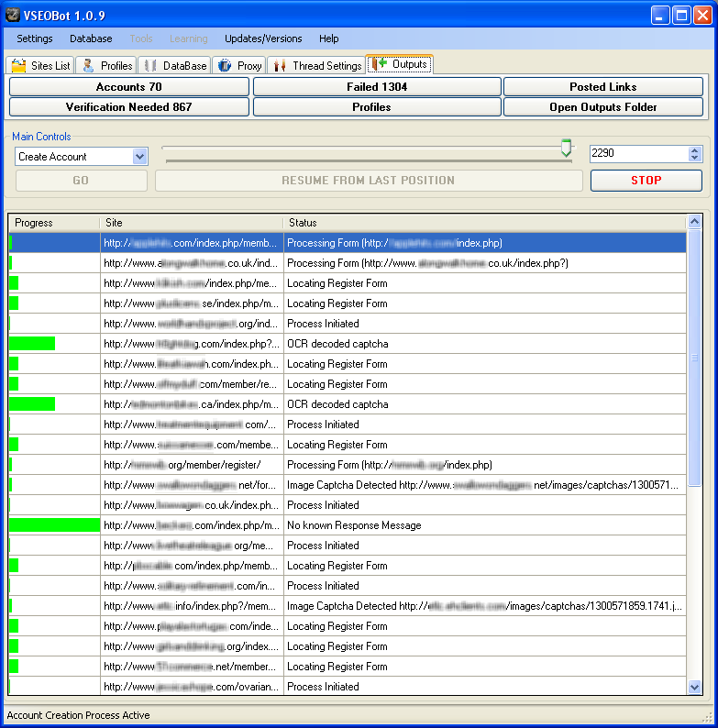Select the Outputs tab
This screenshot has width=718, height=728.
(400, 64)
